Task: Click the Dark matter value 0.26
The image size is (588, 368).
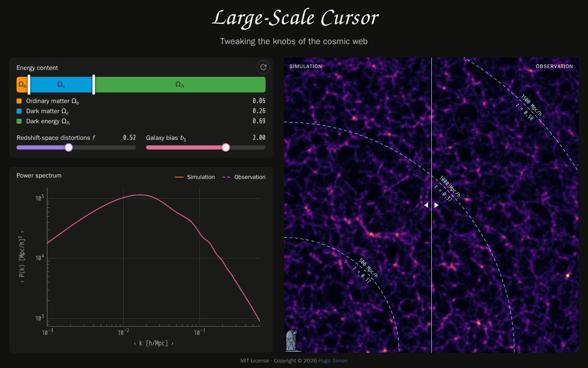Action: (x=259, y=111)
